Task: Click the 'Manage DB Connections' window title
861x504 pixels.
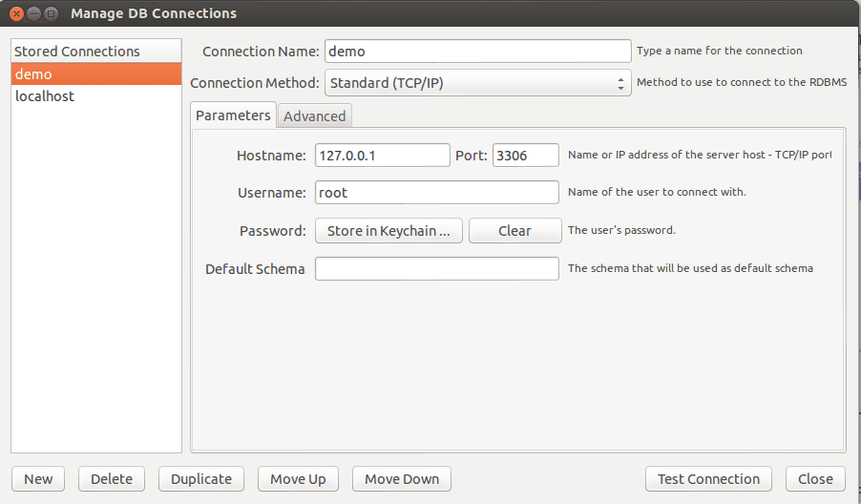Action: click(154, 13)
